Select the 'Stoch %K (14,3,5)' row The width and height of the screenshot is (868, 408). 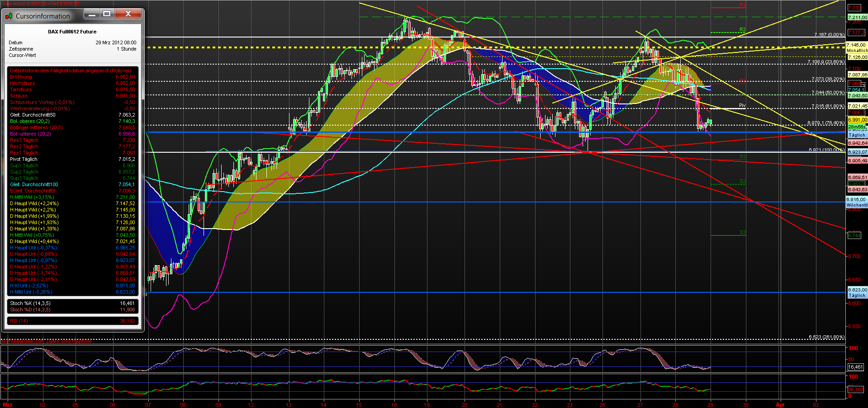pyautogui.click(x=72, y=303)
